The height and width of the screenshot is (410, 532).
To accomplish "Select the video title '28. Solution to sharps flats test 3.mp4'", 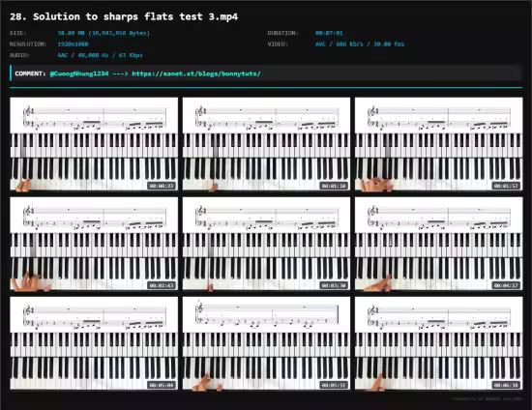I will 124,16.
